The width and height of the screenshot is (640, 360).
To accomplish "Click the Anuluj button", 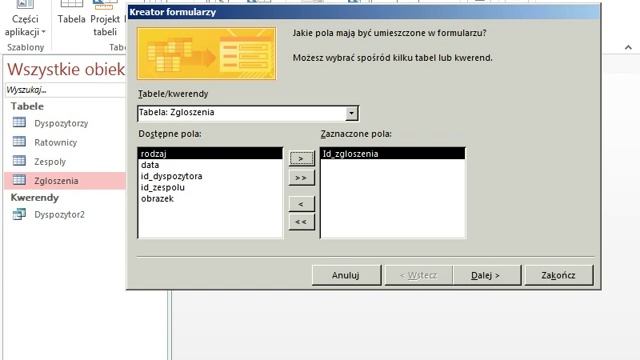I will [346, 276].
